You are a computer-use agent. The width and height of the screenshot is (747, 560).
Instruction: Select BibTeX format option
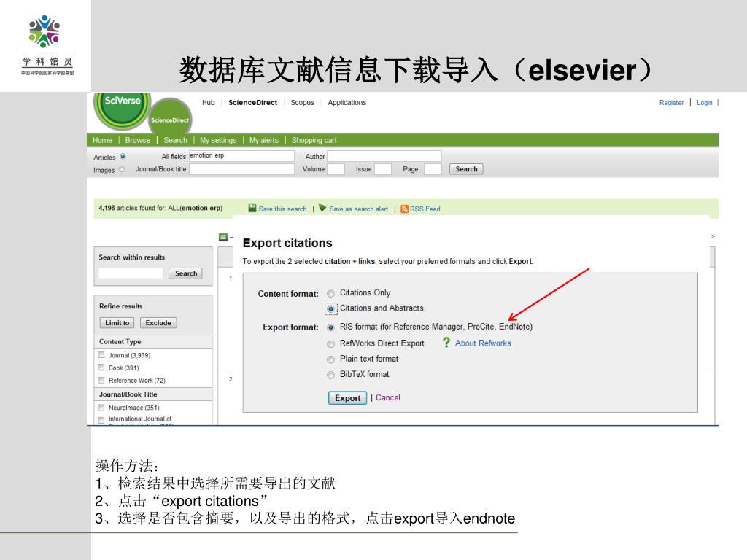click(330, 376)
